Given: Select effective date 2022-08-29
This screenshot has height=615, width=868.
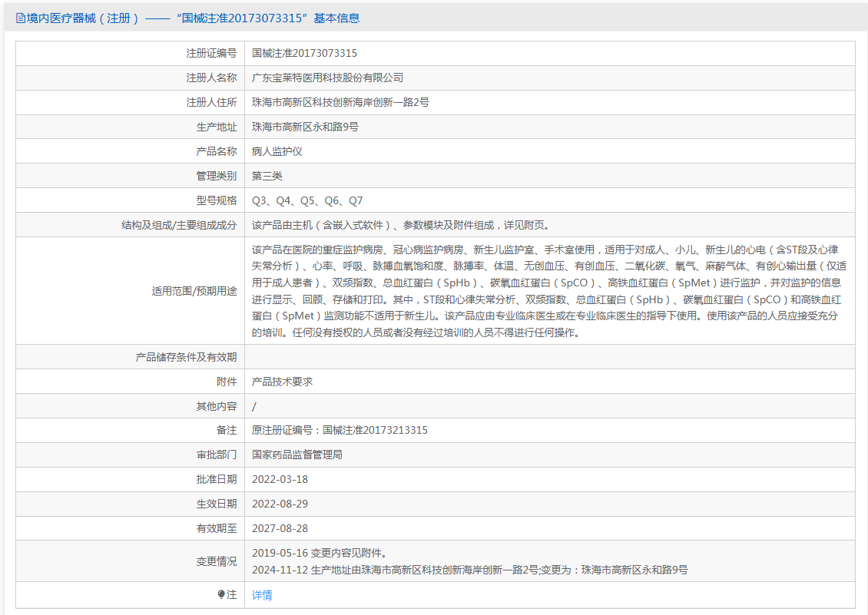Looking at the screenshot, I should (280, 504).
